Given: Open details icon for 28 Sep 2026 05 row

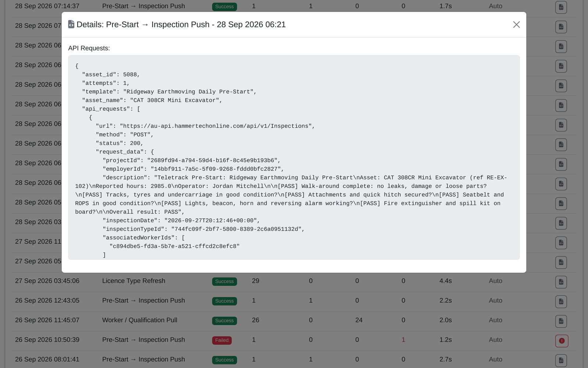Looking at the screenshot, I should click(x=561, y=204).
